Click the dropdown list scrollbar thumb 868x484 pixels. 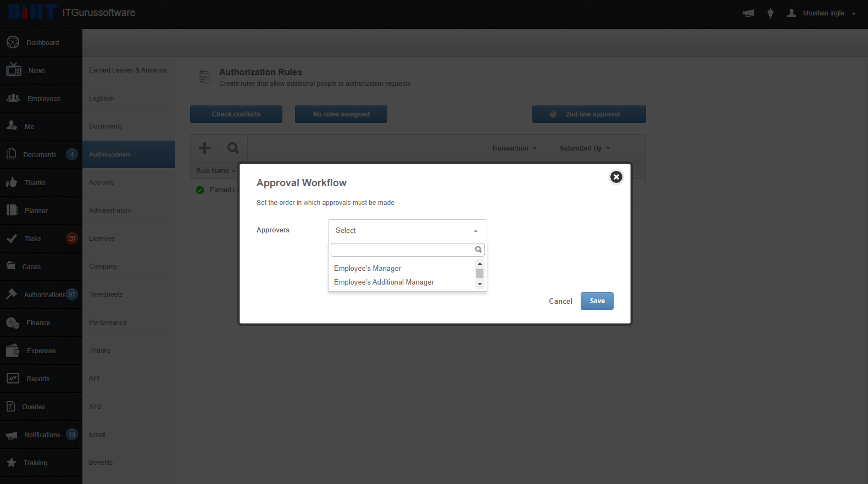click(x=480, y=273)
